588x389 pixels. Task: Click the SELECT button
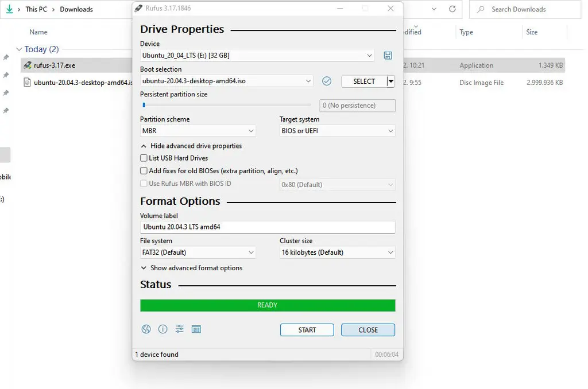click(363, 81)
